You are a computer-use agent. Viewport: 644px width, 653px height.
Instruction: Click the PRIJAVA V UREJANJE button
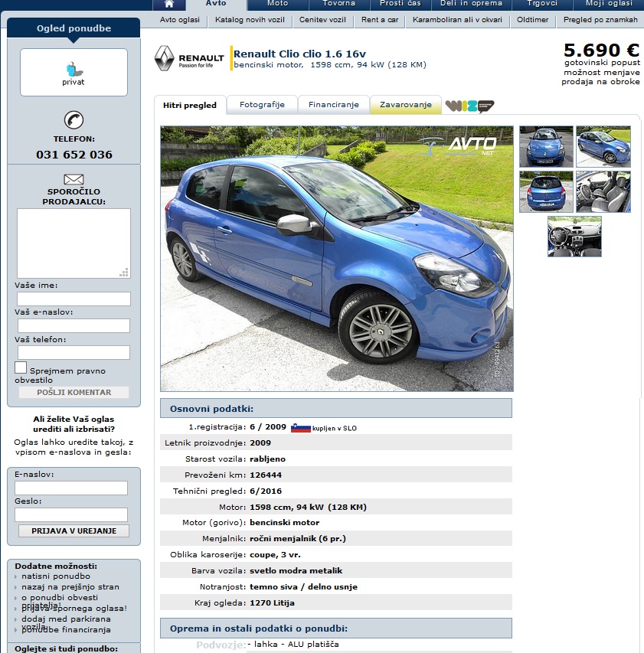pyautogui.click(x=74, y=531)
